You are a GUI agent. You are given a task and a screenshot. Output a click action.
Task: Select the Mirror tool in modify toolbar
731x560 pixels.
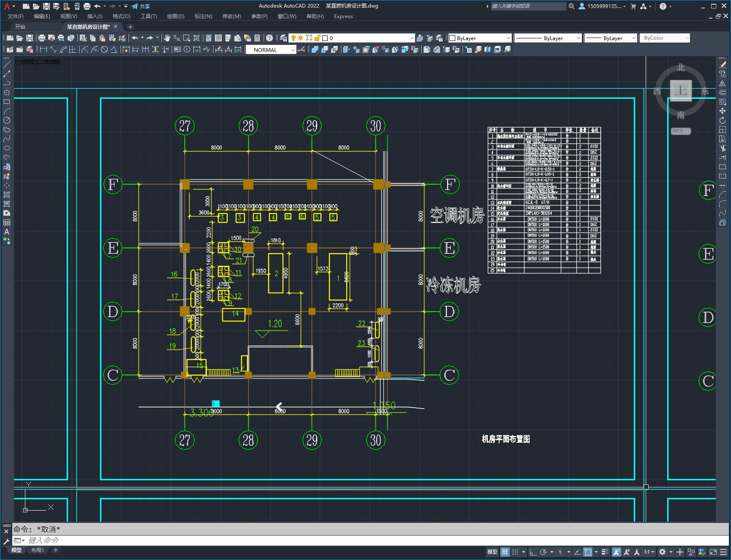[723, 83]
